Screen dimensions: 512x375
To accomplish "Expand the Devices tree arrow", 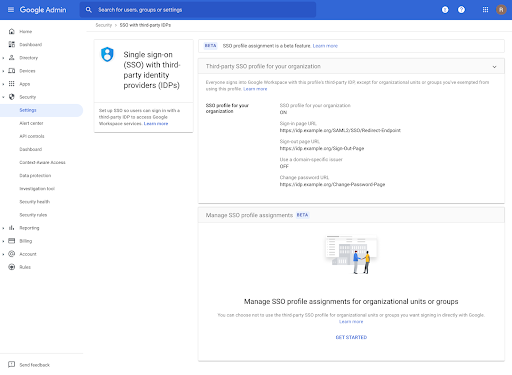I will point(3,71).
